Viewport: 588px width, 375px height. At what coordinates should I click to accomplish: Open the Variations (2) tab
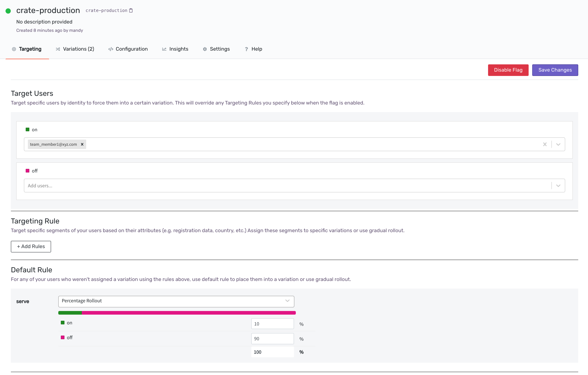tap(75, 49)
